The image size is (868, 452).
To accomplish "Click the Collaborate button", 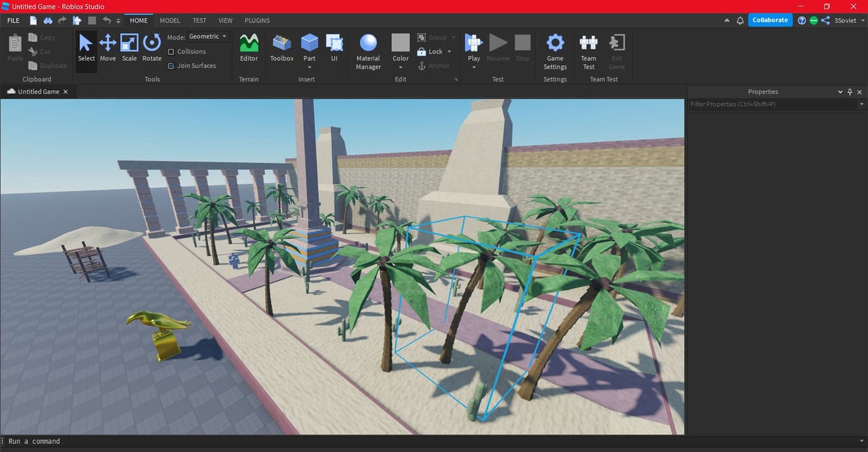I will tap(770, 20).
